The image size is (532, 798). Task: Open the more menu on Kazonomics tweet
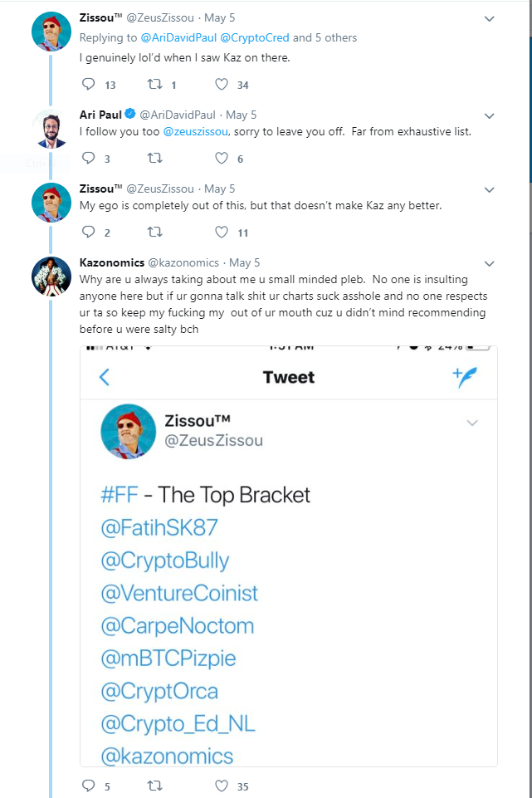(489, 263)
